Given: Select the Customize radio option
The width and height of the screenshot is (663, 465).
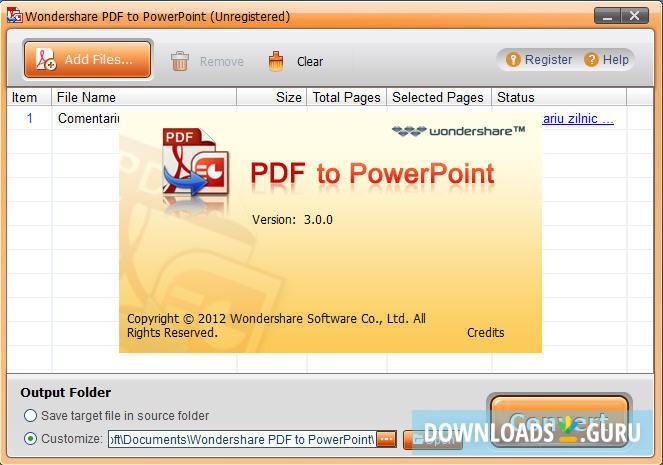Looking at the screenshot, I should coord(30,439).
